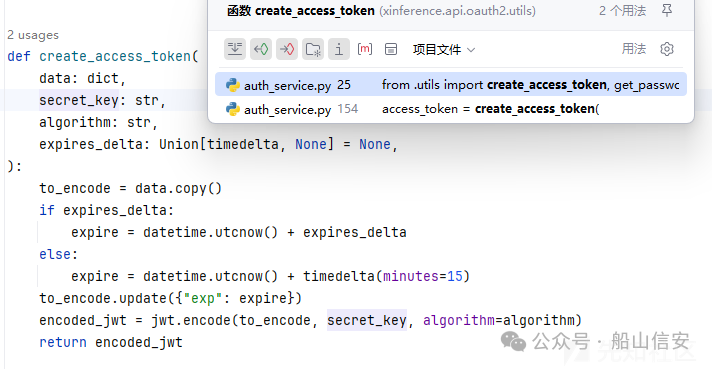Image resolution: width=712 pixels, height=369 pixels.
Task: Click 'expire = datetime.utcnow() + expires_delta'
Action: [x=239, y=232]
